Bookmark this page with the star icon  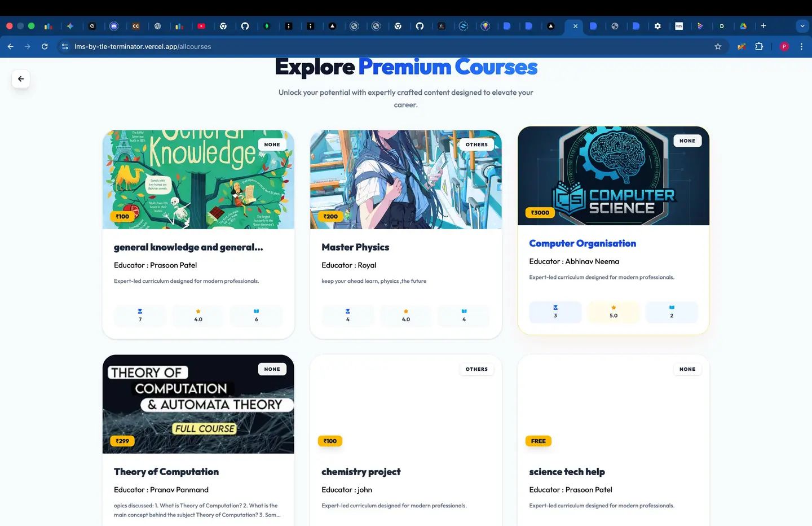click(x=718, y=46)
